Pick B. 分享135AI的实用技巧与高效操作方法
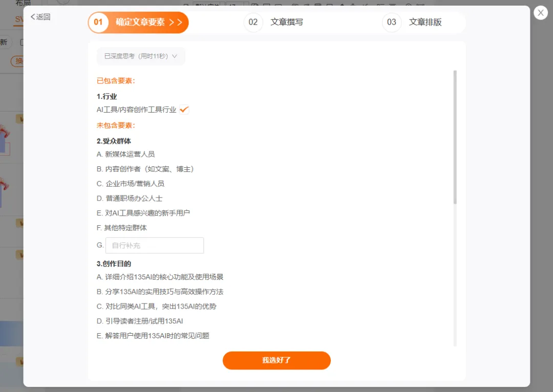553x392 pixels. point(160,292)
